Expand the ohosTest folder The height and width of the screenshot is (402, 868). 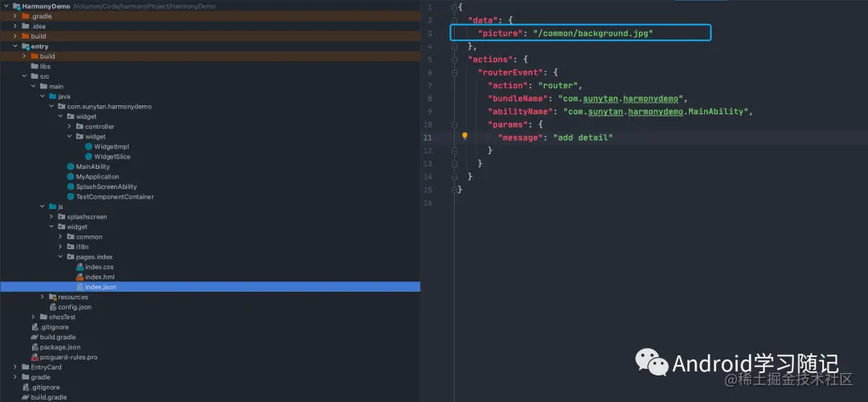(33, 318)
